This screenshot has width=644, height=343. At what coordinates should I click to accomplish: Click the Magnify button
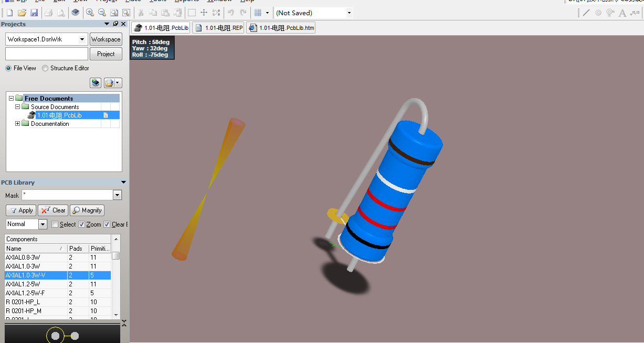pyautogui.click(x=87, y=210)
